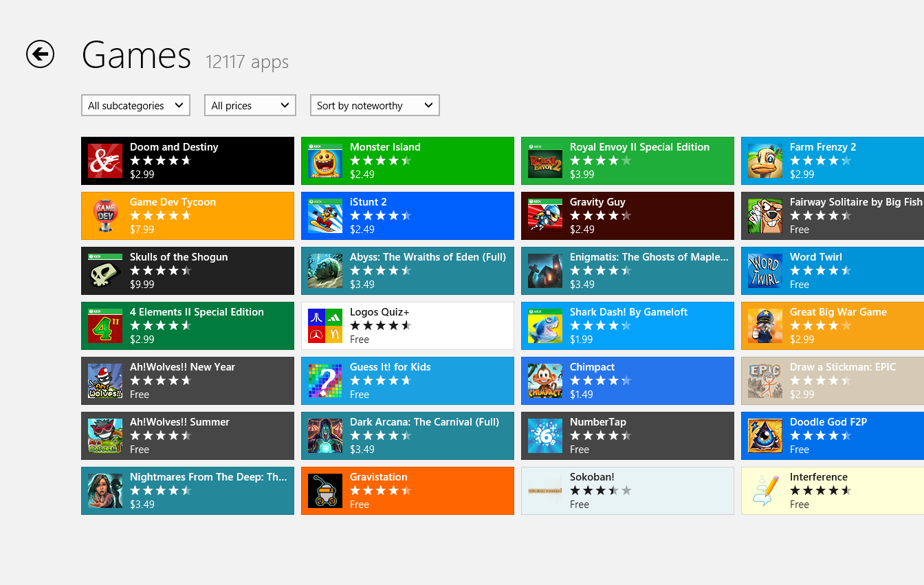Open the Sokoban! game tile

click(627, 490)
